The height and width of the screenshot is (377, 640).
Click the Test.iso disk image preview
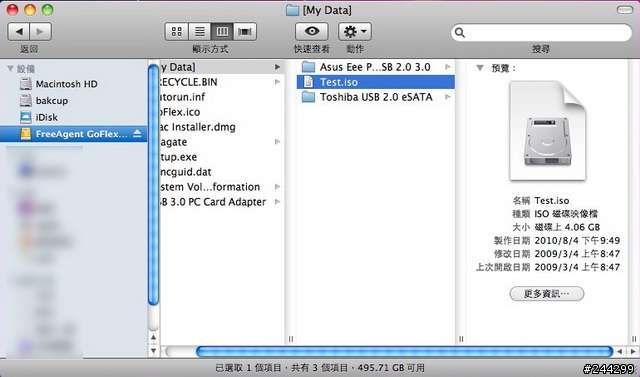(547, 131)
